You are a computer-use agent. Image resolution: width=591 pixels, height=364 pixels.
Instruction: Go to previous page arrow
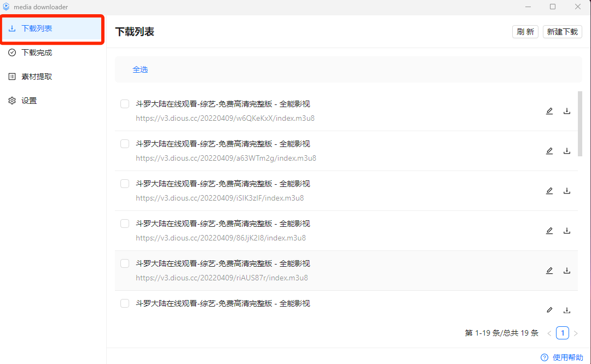click(x=549, y=333)
